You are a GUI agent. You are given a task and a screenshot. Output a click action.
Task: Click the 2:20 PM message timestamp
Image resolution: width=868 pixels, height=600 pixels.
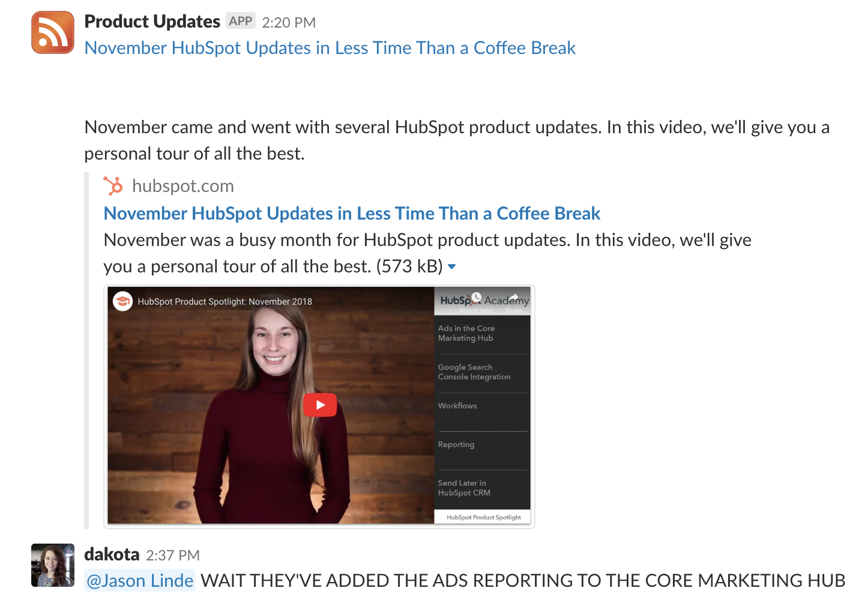289,22
